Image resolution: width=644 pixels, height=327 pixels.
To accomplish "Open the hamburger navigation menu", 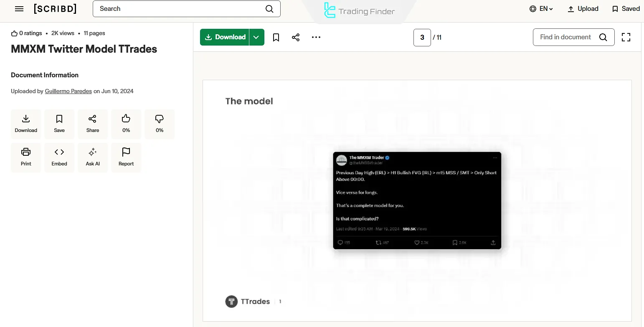I will click(19, 8).
